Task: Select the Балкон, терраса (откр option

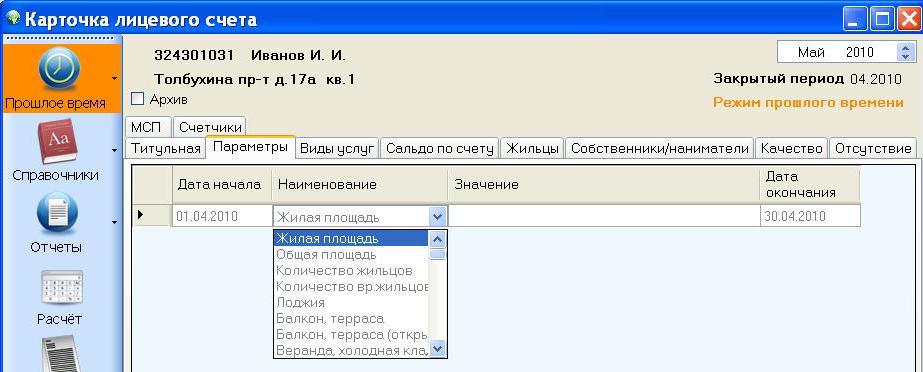Action: [x=351, y=334]
